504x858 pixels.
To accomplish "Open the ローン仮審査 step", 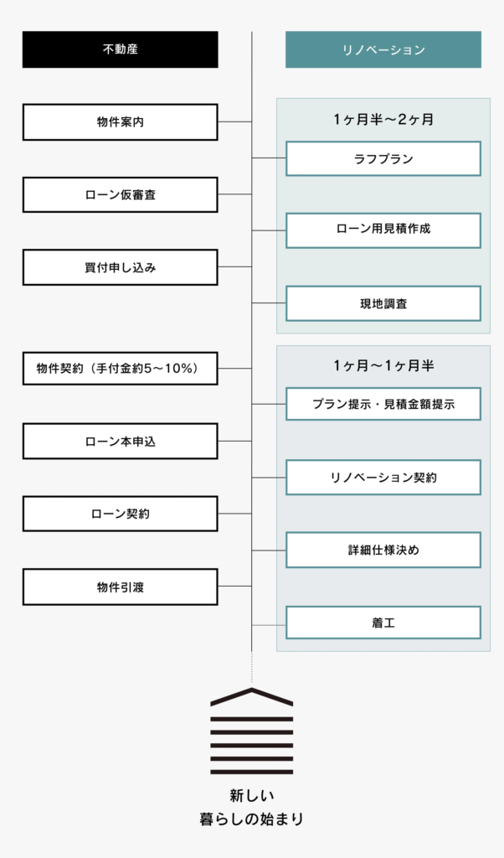I will point(120,194).
